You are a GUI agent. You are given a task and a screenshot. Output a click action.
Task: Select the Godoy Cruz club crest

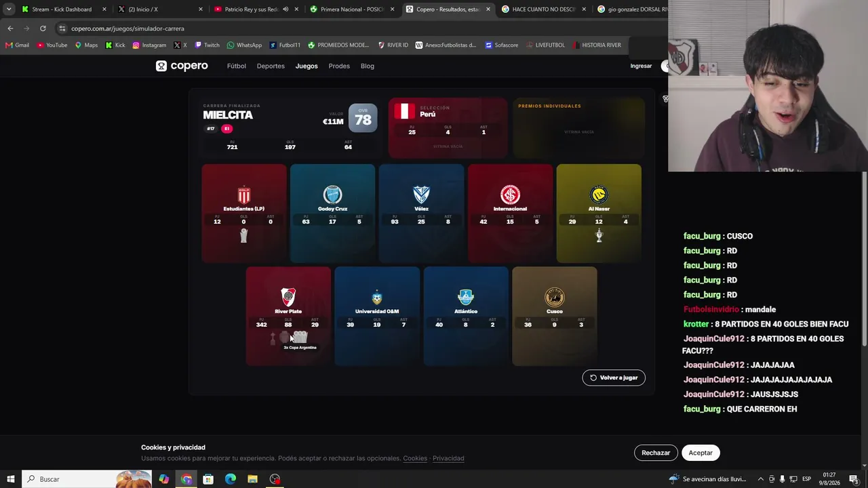click(332, 195)
